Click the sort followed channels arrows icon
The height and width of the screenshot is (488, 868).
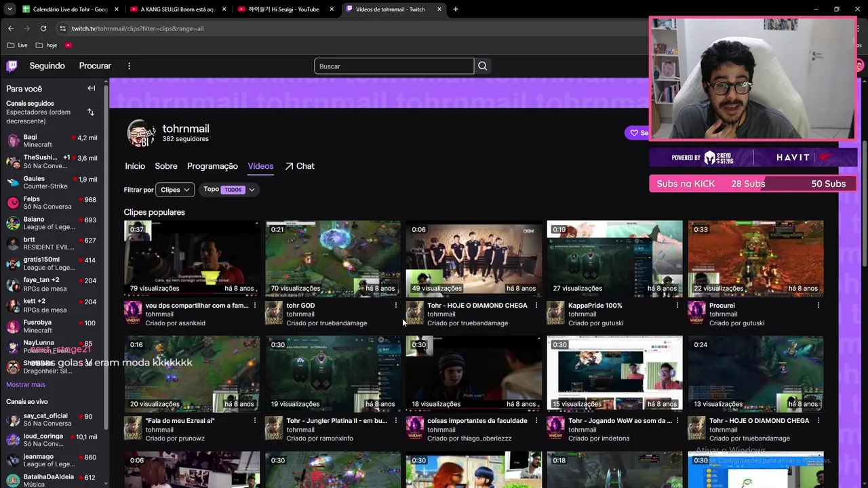click(x=91, y=112)
